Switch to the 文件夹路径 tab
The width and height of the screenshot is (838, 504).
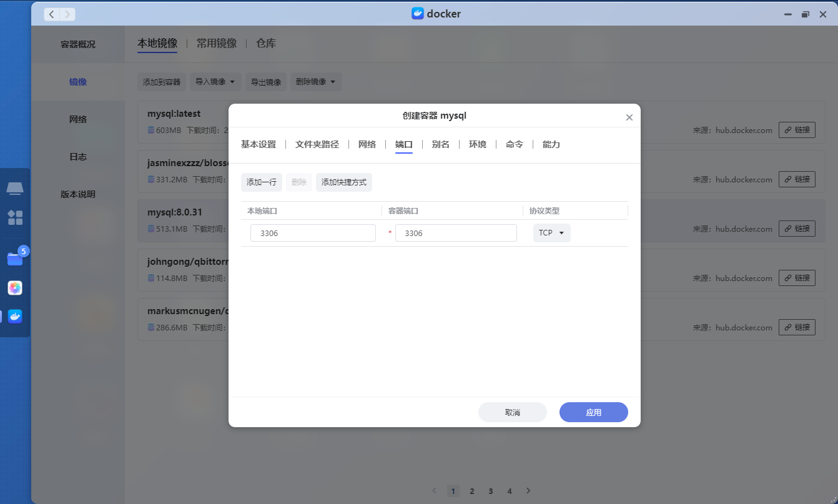pyautogui.click(x=317, y=144)
